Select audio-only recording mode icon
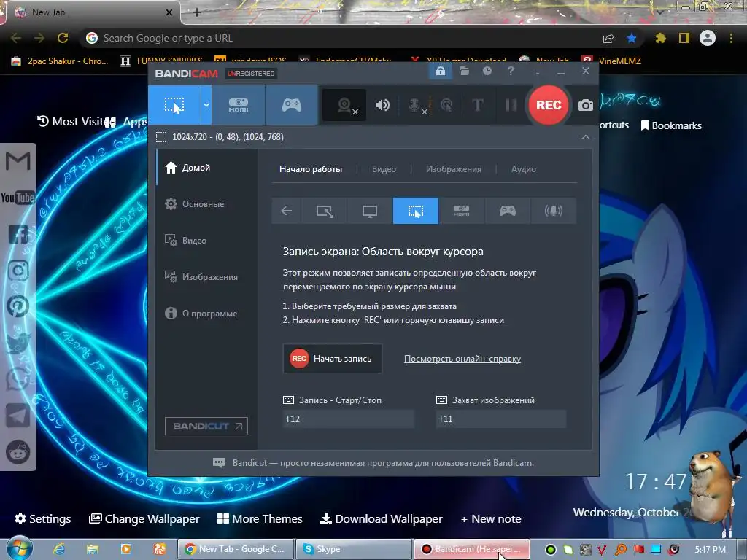 pos(553,211)
